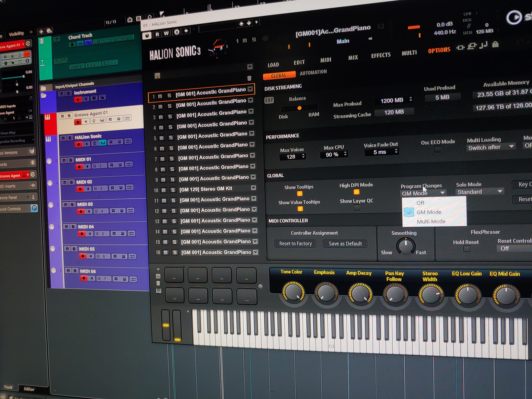Toggle the plugin power button in header
Screen dimensions: 532x399
[147, 36]
